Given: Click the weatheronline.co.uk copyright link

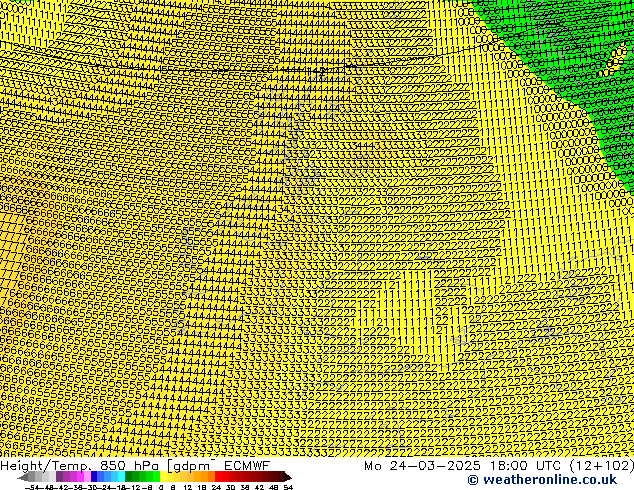Looking at the screenshot, I should pyautogui.click(x=542, y=480).
